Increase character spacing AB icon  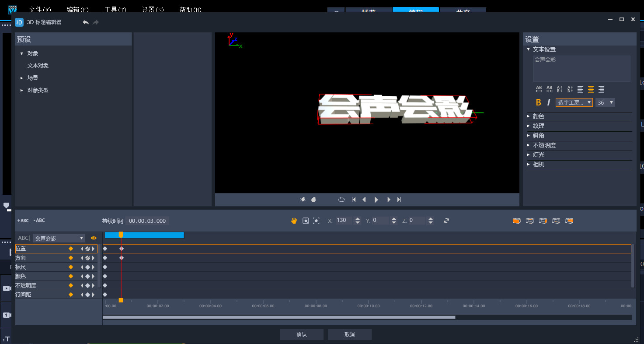(x=539, y=89)
